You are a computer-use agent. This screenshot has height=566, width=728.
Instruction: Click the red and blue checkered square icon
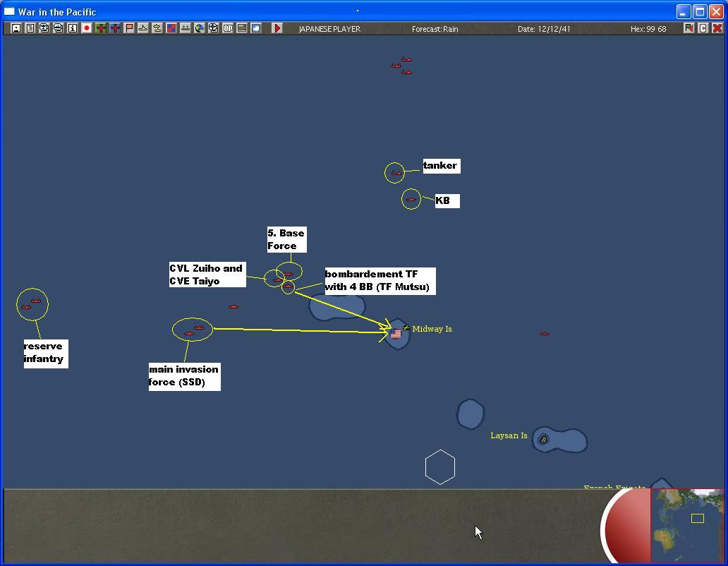pos(171,28)
